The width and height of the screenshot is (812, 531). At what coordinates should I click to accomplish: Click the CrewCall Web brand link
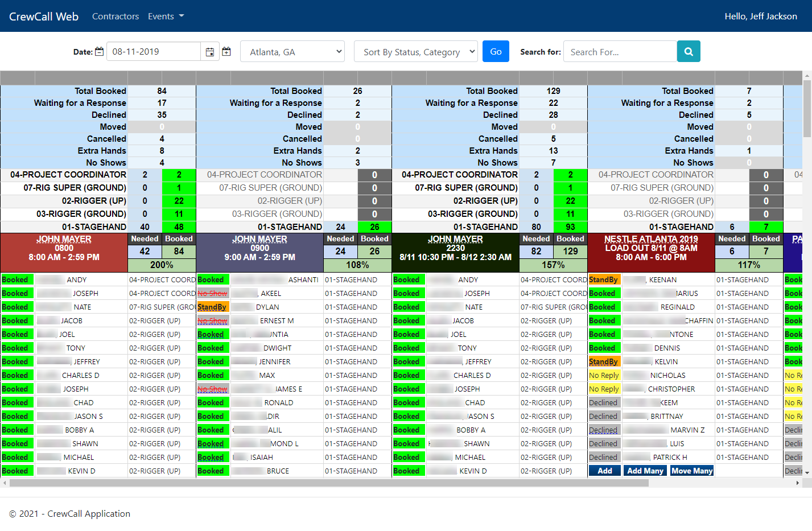[44, 17]
